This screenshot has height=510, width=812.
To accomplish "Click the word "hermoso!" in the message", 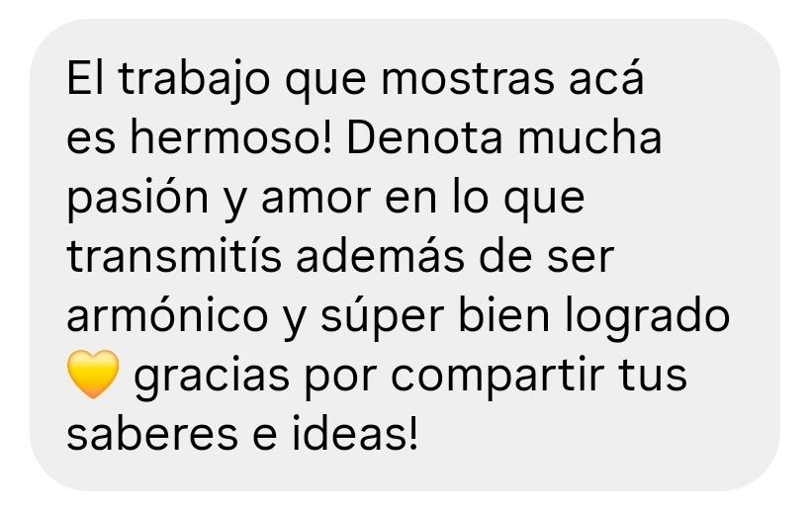I will pyautogui.click(x=230, y=138).
